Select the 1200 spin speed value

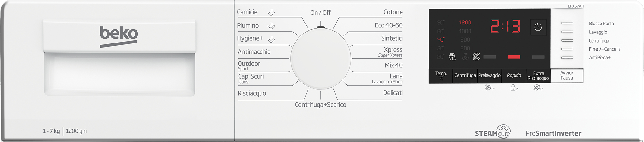point(465,23)
